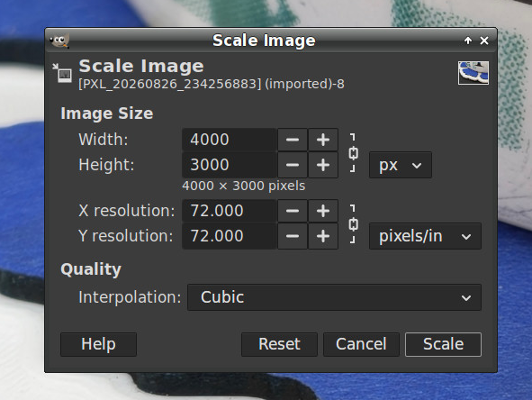Image resolution: width=532 pixels, height=400 pixels.
Task: Toggle the X/Y resolution chain link
Action: (x=353, y=224)
